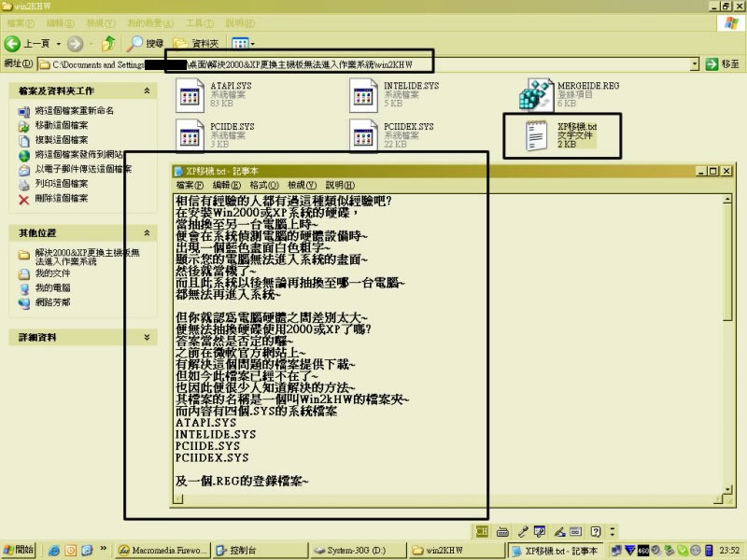This screenshot has height=560, width=747.
Task: Click the Notepad vertical scrollbar thumb
Action: tap(727, 262)
